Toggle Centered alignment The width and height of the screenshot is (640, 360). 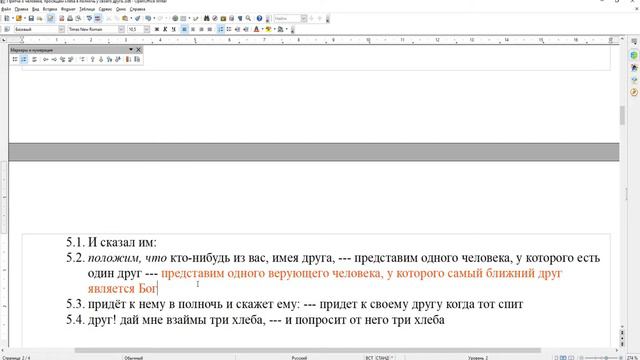click(193, 29)
